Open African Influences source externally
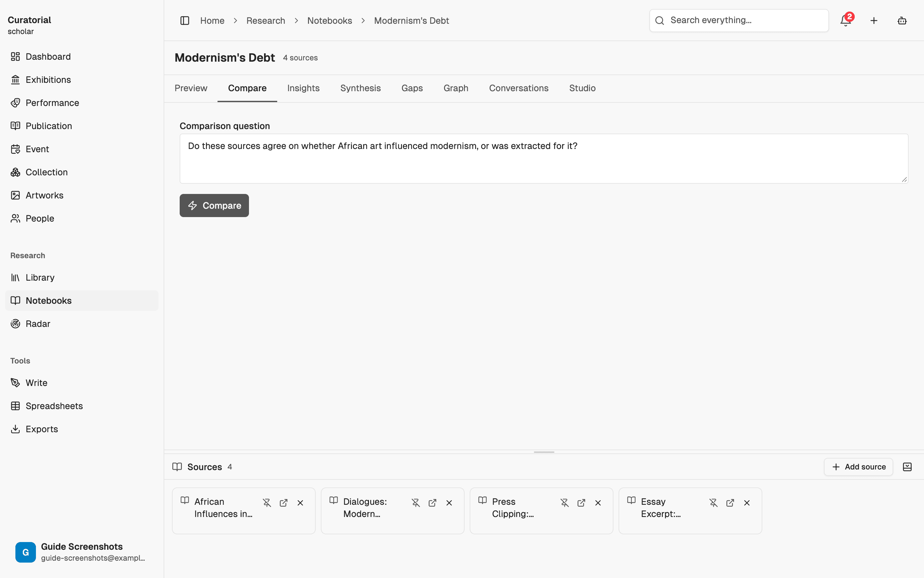924x578 pixels. click(x=284, y=503)
